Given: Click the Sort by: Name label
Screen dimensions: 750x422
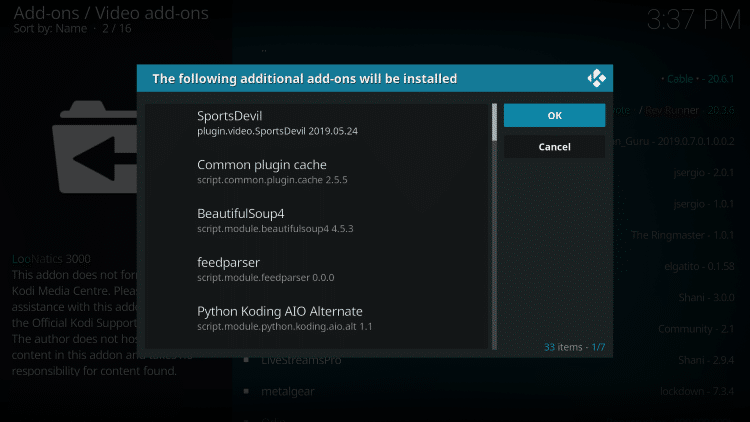Looking at the screenshot, I should coord(50,28).
